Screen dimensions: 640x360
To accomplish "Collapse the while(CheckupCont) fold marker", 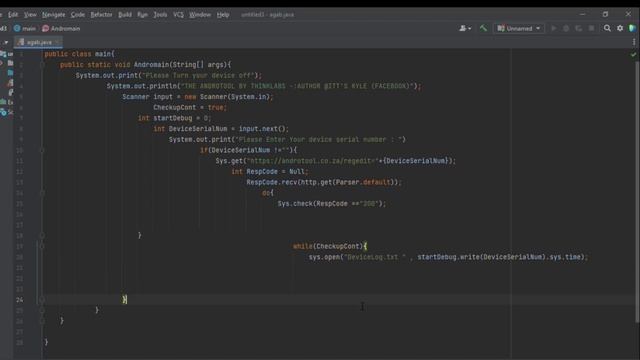I will point(42,246).
